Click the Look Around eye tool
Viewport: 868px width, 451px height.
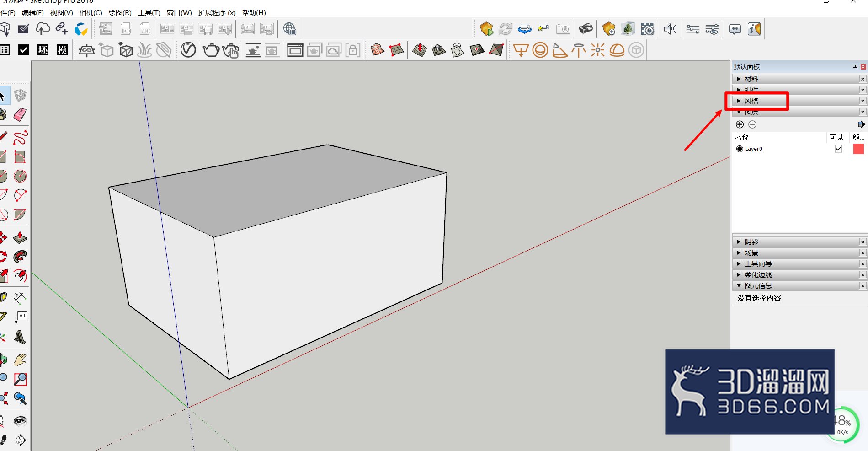click(x=20, y=421)
